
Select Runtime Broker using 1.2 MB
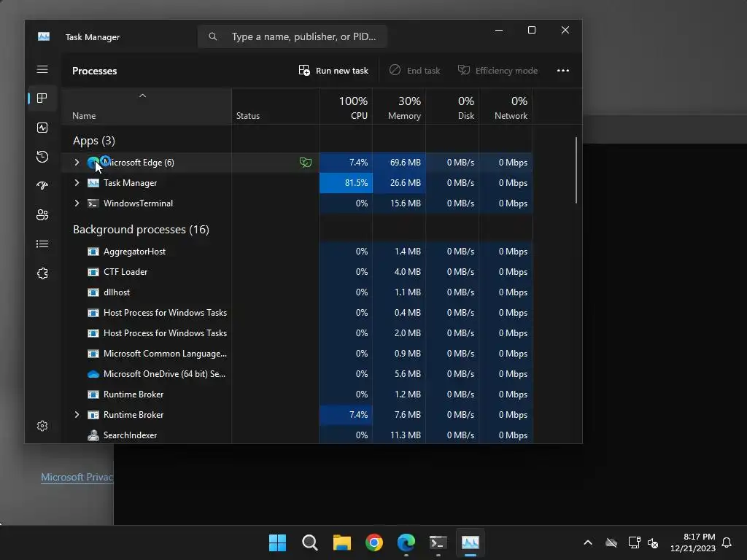(297, 394)
